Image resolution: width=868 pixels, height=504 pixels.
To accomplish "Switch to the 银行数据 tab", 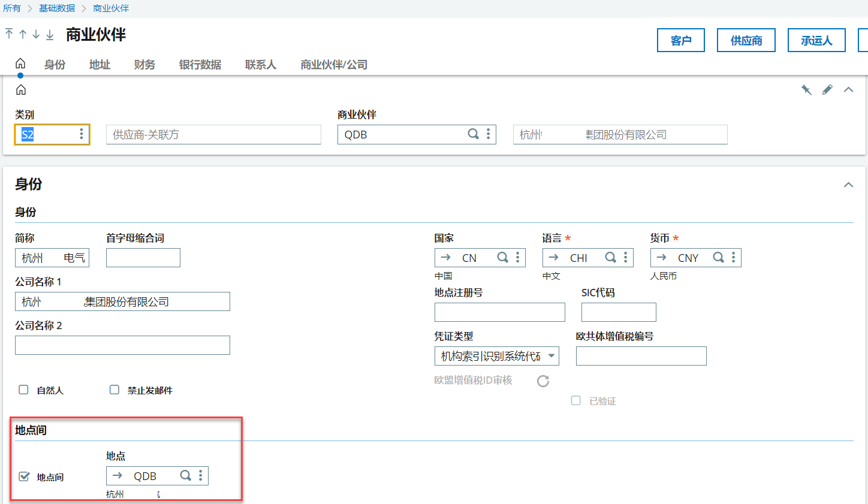I will pos(200,65).
